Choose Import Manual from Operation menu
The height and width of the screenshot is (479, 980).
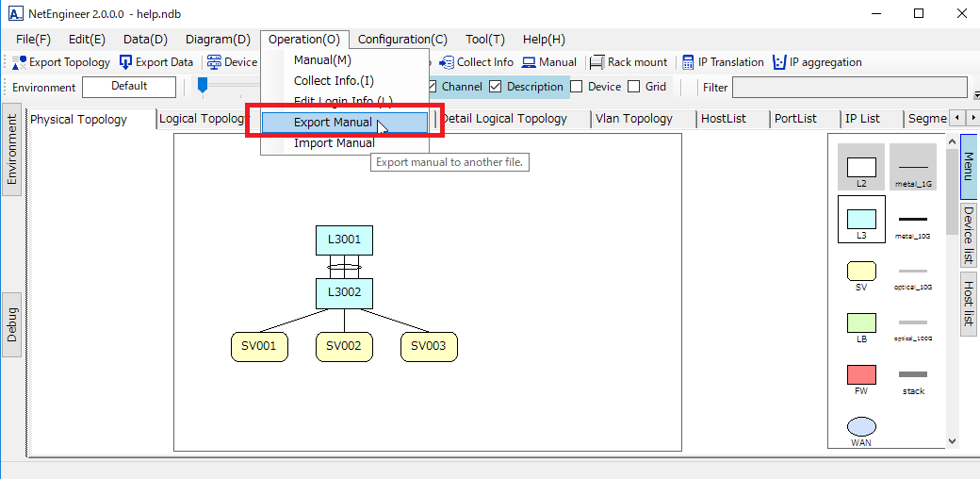[x=334, y=143]
